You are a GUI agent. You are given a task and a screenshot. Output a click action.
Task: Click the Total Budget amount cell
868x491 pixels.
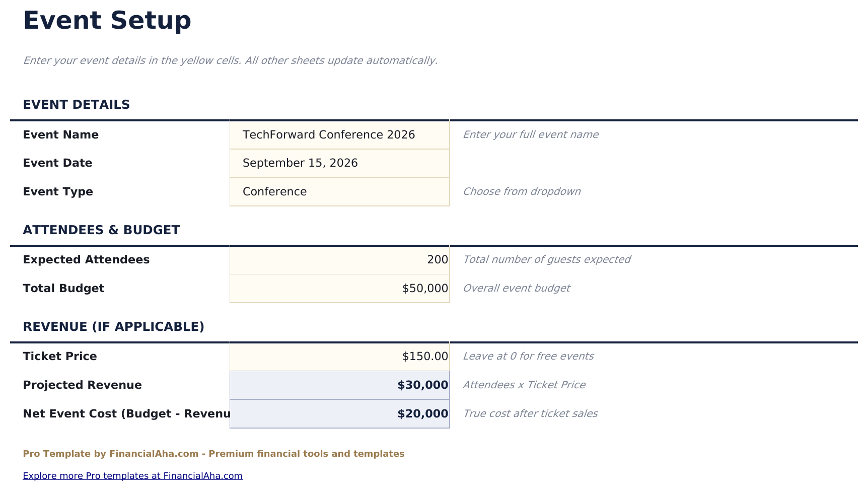(339, 289)
